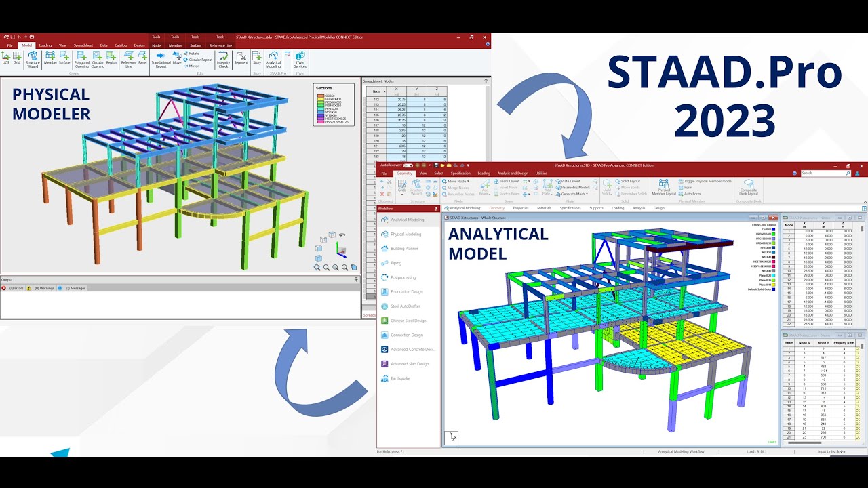Open the Catalog tab in Physical Modeler

tap(121, 45)
